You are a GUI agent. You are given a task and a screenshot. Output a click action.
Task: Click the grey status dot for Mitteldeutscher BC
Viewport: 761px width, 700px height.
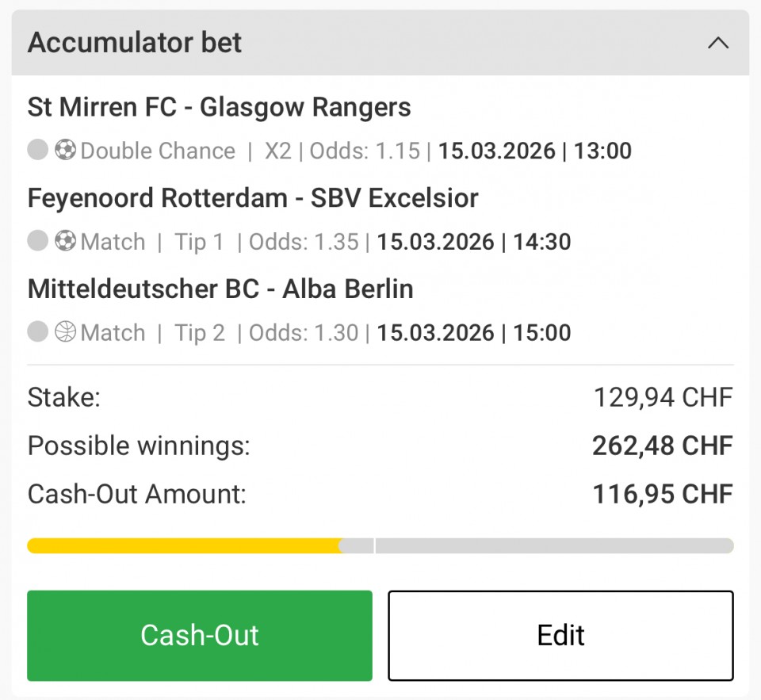click(38, 332)
